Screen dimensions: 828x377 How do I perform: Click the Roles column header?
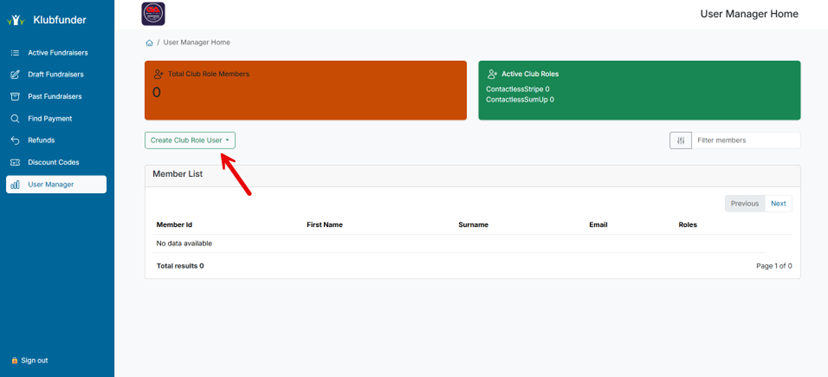[x=688, y=225]
